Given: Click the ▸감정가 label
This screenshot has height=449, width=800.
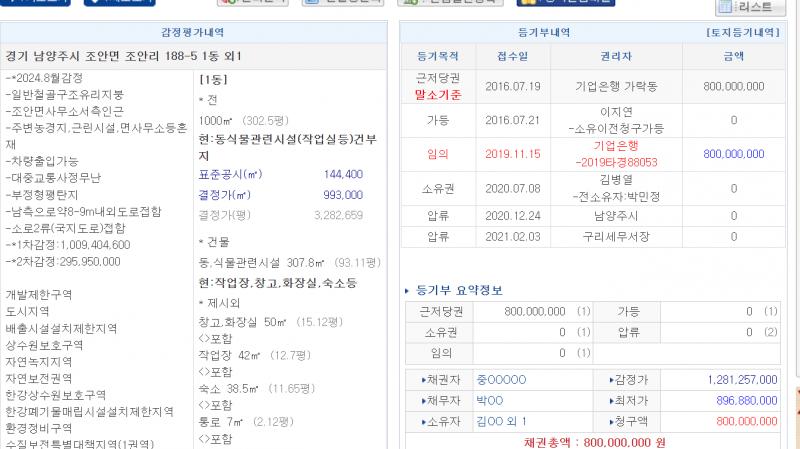Looking at the screenshot, I should point(628,380).
